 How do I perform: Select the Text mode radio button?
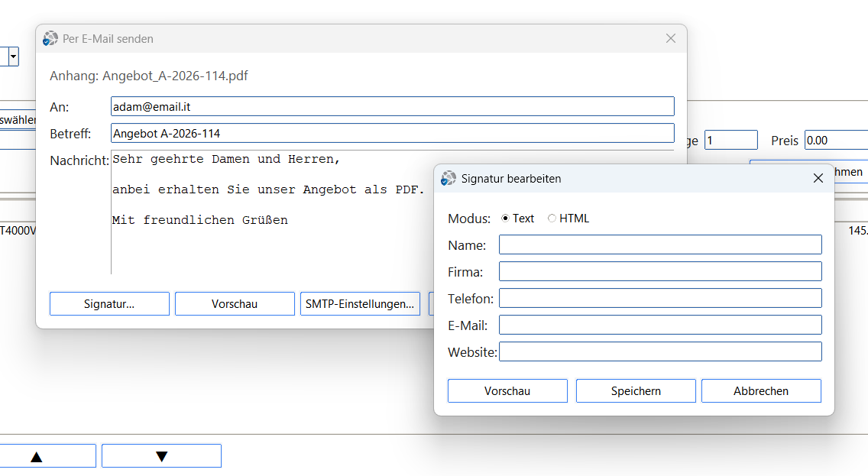(505, 219)
